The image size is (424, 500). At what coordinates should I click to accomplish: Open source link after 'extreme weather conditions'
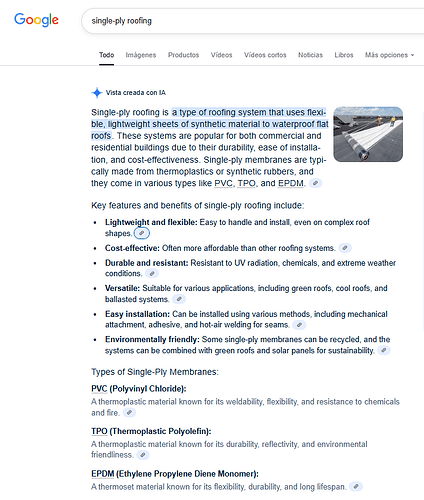(152, 274)
